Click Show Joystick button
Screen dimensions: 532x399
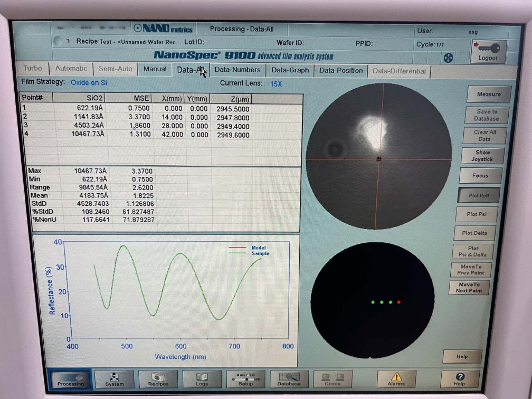tap(482, 156)
